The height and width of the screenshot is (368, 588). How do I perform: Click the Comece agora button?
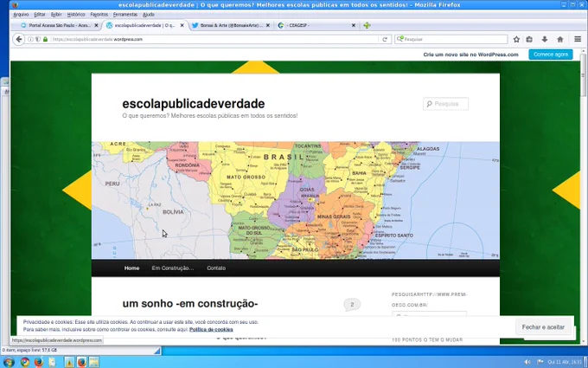[551, 55]
